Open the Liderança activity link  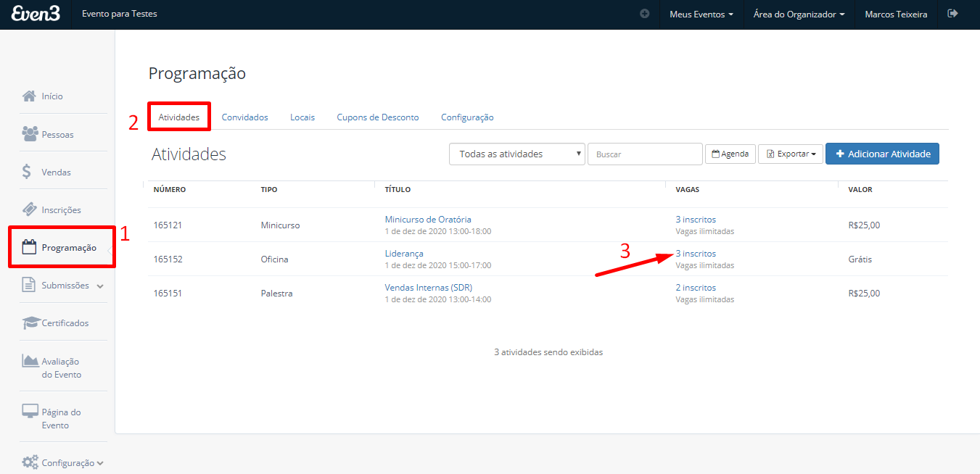pos(404,253)
